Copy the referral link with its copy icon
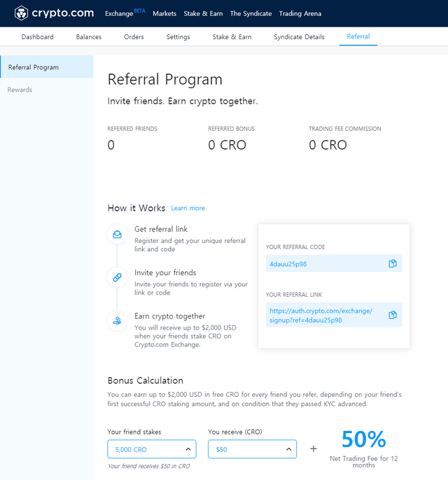 [392, 315]
